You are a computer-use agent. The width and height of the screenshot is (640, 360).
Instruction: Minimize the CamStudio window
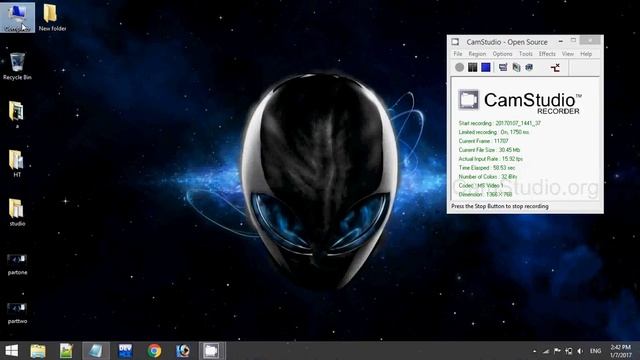click(561, 41)
